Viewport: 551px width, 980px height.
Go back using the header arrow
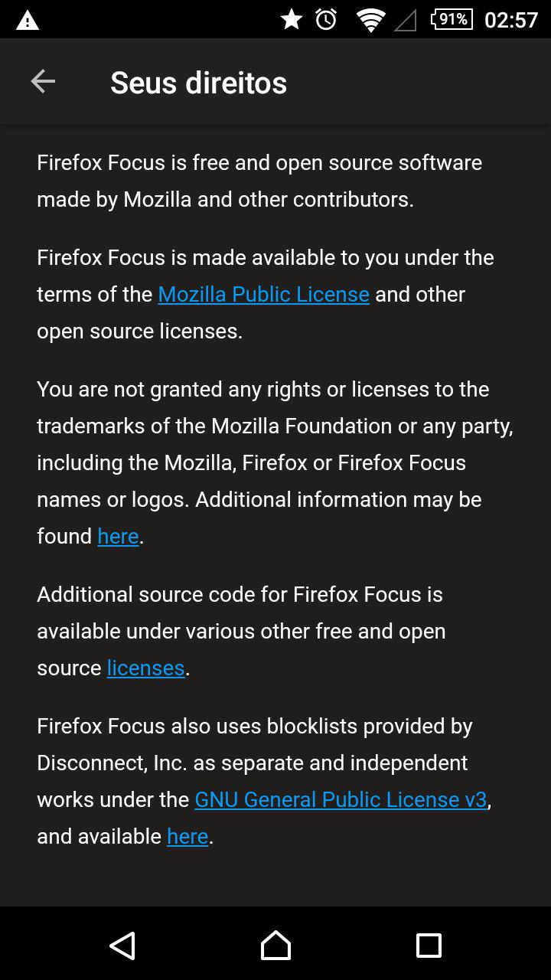[43, 81]
